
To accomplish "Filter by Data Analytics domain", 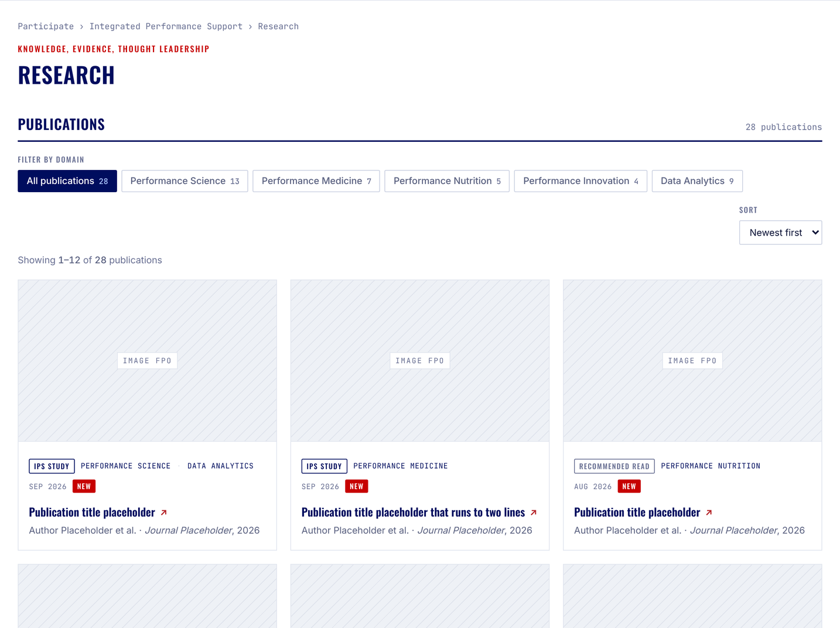I will point(697,181).
